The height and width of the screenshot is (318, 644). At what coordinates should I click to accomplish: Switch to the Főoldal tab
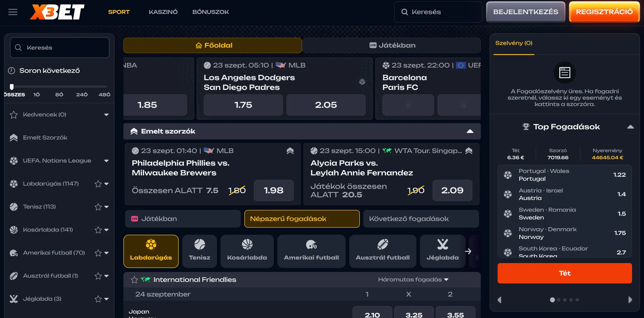coord(213,45)
